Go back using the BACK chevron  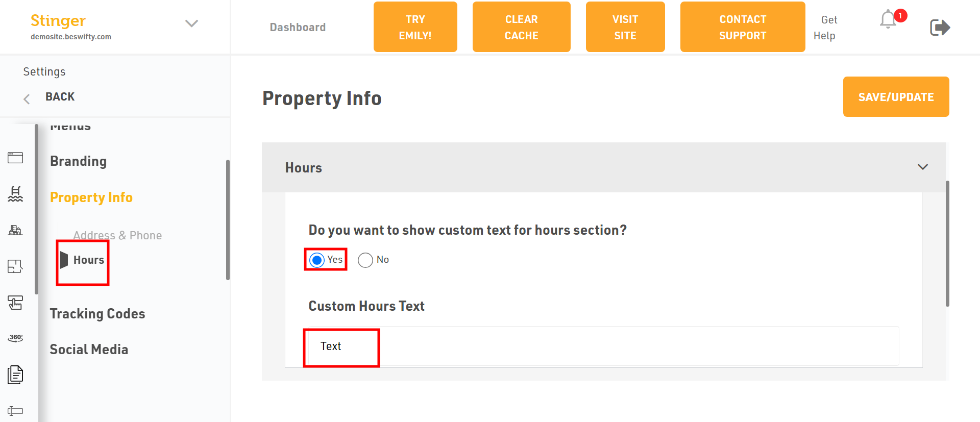27,98
